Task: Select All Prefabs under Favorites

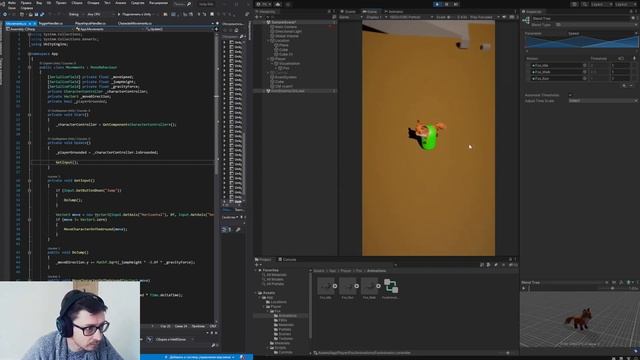Action: (x=275, y=284)
